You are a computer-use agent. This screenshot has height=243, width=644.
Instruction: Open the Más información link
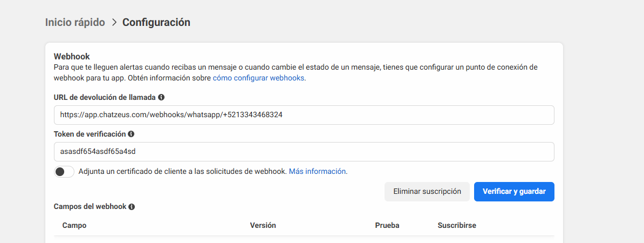pyautogui.click(x=317, y=171)
